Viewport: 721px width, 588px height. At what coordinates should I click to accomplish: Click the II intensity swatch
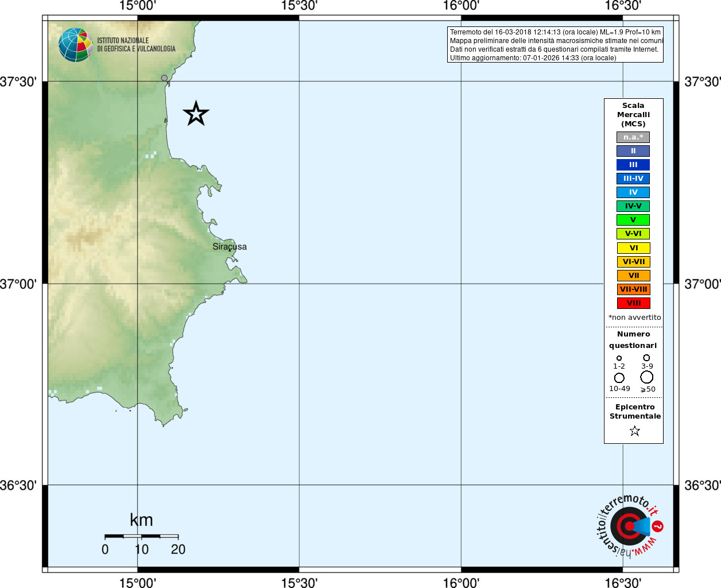click(633, 151)
